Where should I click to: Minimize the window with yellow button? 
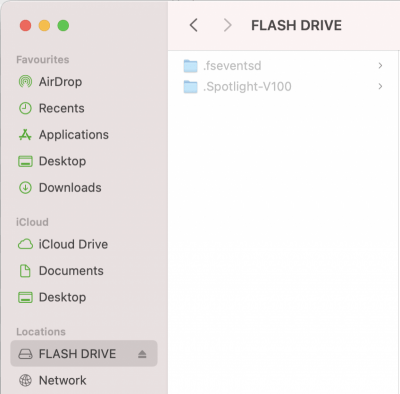click(x=44, y=25)
